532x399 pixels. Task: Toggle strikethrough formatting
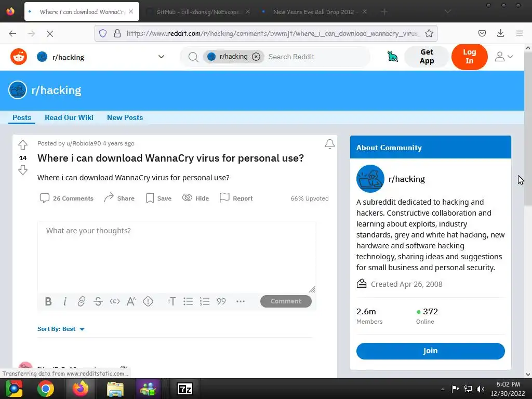point(98,301)
